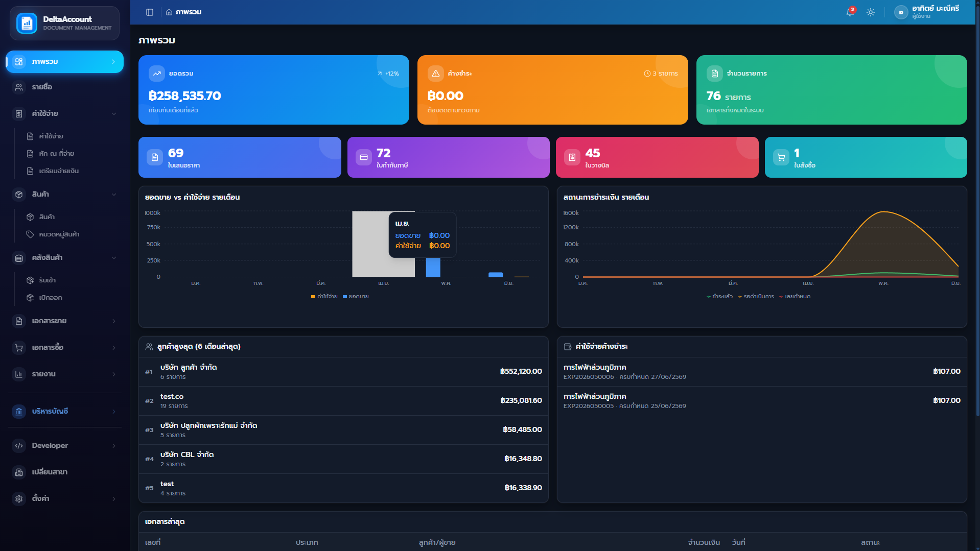The image size is (980, 551).
Task: Click the ลูกค้า/ผู้ขาย table column header
Action: pos(437,542)
